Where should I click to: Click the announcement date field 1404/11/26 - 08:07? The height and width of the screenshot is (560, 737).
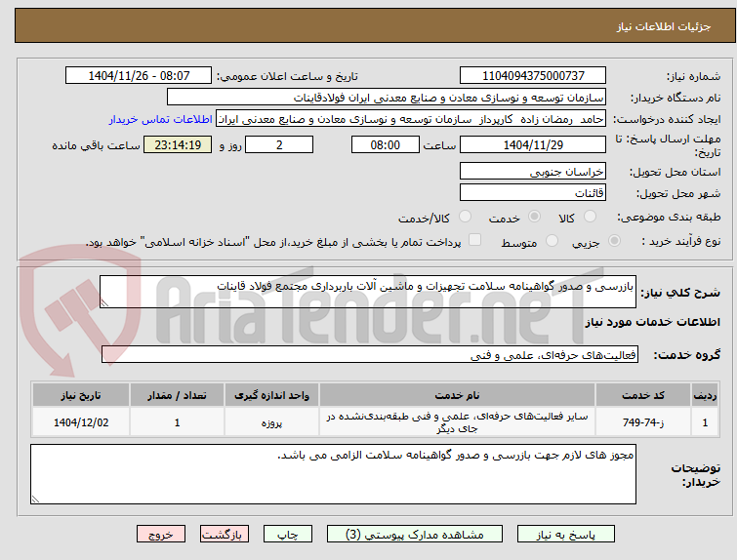click(139, 76)
